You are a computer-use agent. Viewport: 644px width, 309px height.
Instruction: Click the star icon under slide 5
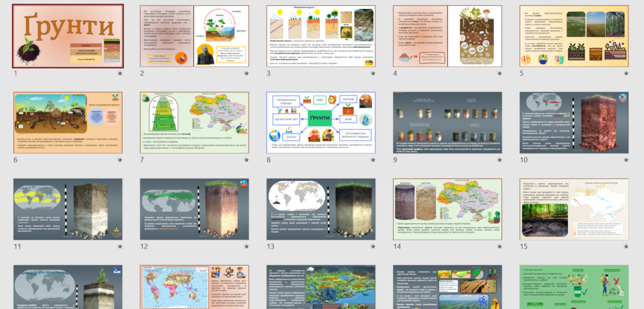[626, 73]
